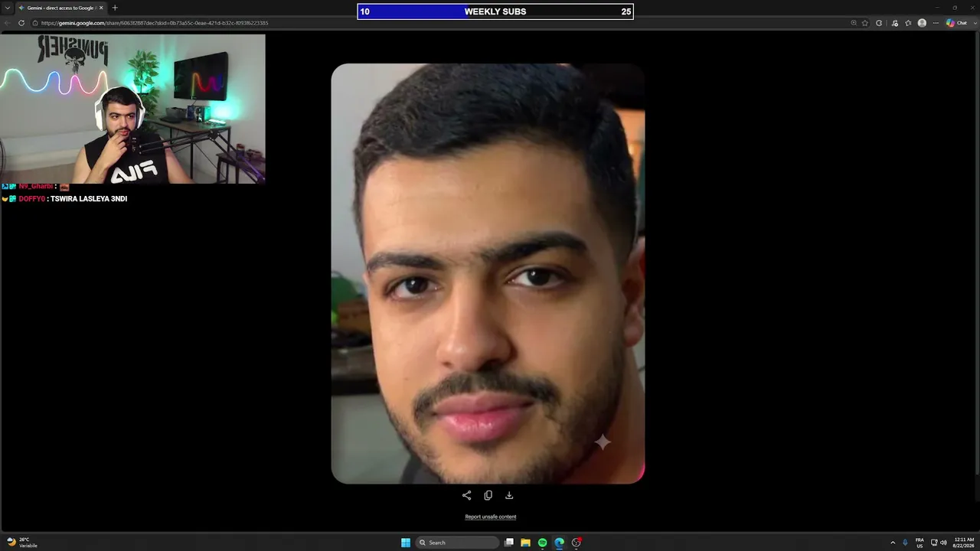This screenshot has height=551, width=980.
Task: View site information lock icon
Action: [35, 23]
